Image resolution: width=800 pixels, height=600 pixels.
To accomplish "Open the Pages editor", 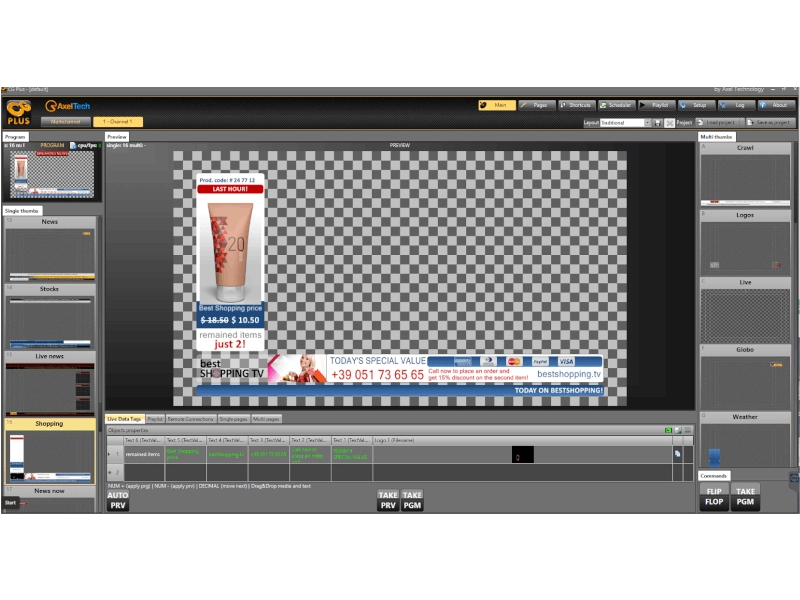I will (536, 105).
